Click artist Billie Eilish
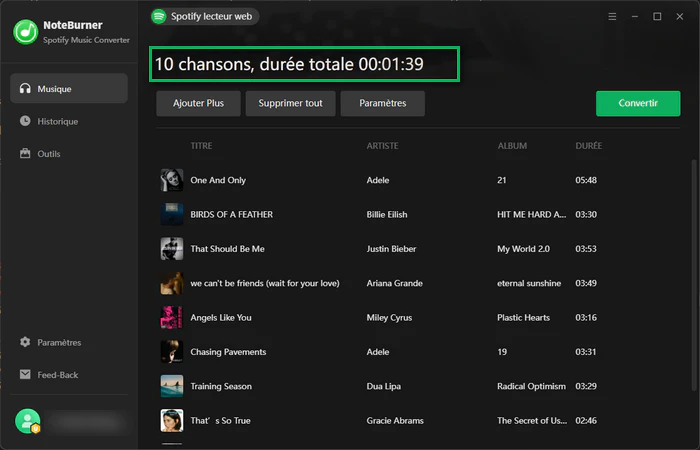700x450 pixels. click(x=387, y=214)
